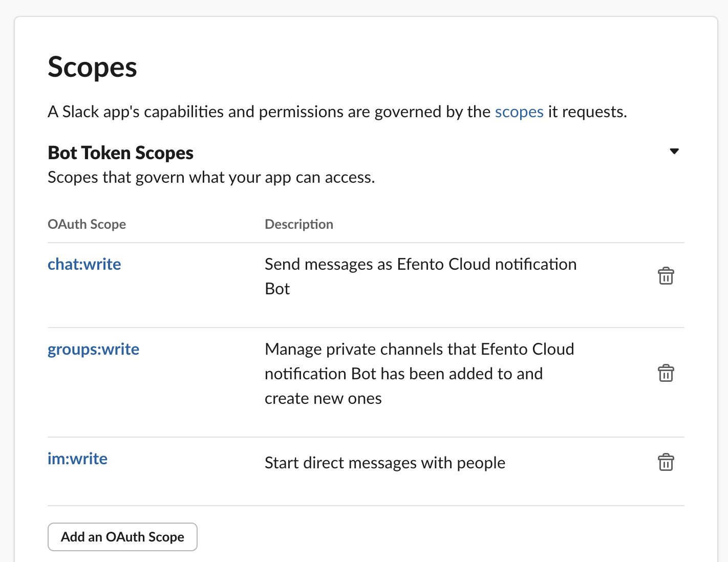Click 'Manage private channels that Efento Cloud' text
The height and width of the screenshot is (562, 728).
coord(419,349)
